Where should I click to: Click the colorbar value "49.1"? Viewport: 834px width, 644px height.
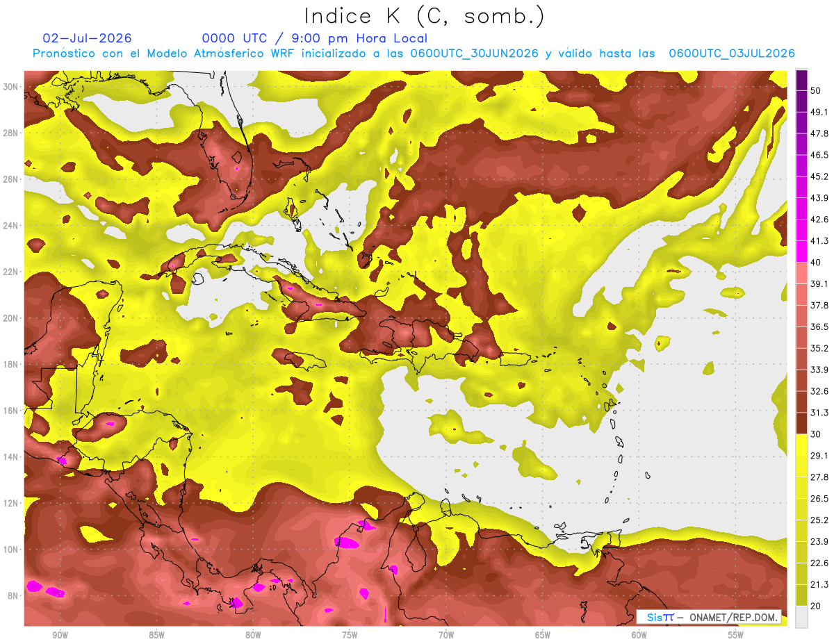click(819, 113)
